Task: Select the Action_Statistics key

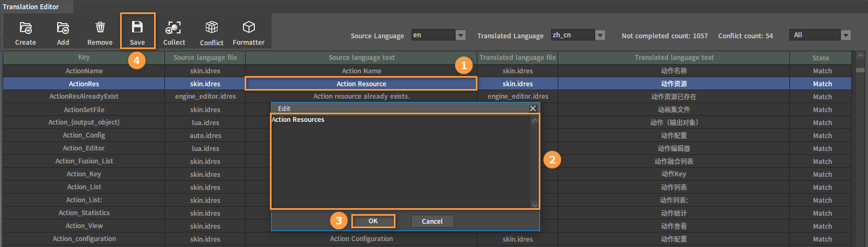Action: pyautogui.click(x=84, y=213)
